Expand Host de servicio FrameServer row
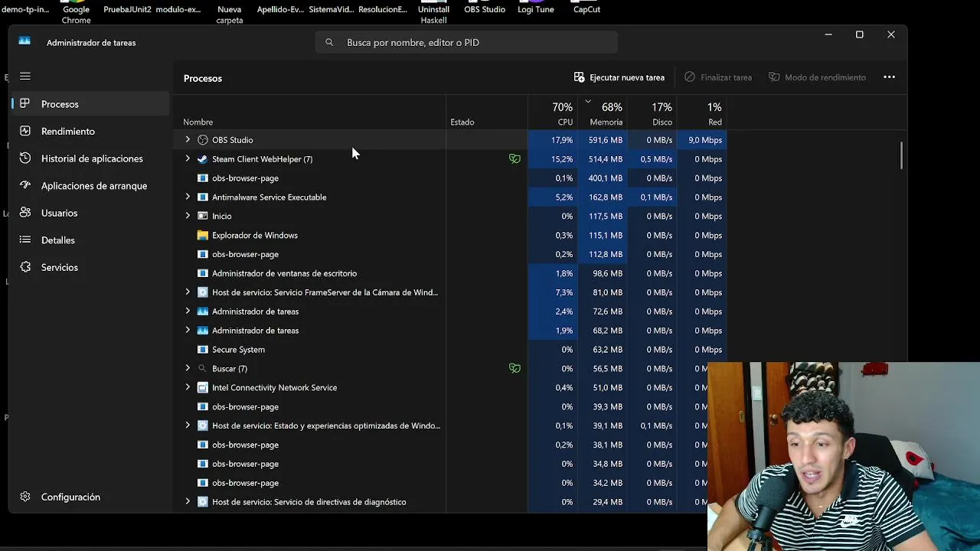980x551 pixels. tap(188, 292)
